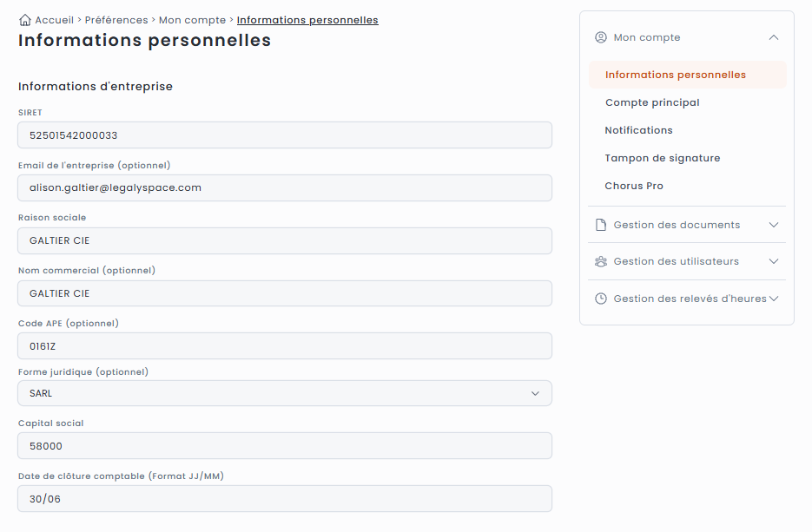Select Tampon de signature menu item
812x532 pixels.
[663, 158]
